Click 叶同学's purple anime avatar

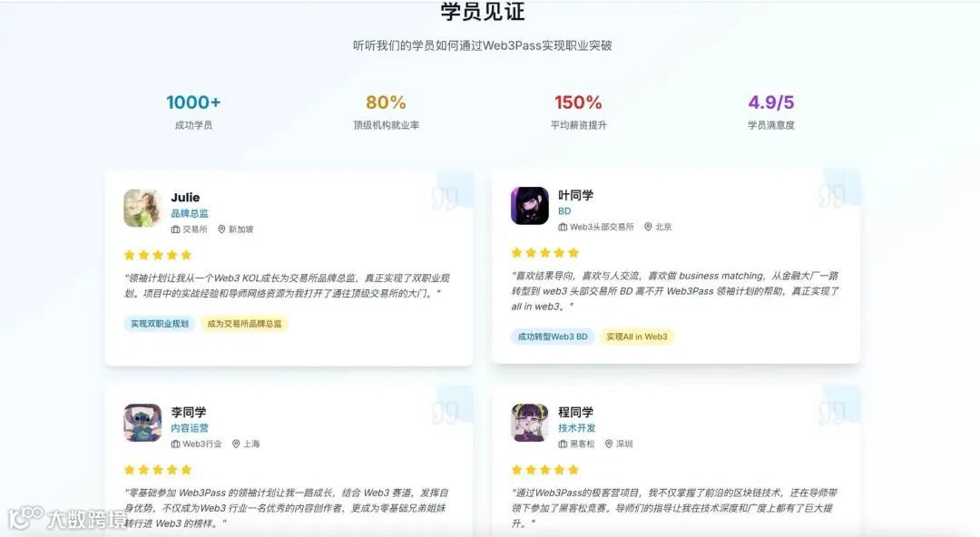[529, 206]
